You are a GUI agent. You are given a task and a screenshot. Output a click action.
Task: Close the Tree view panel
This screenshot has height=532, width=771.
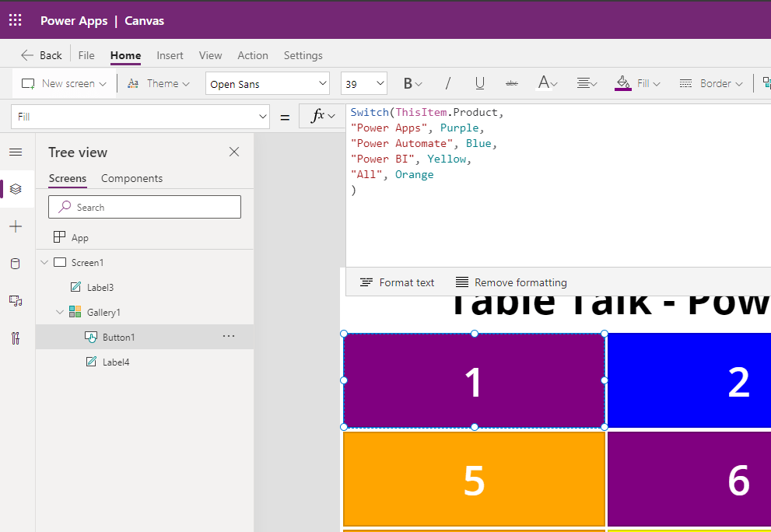tap(234, 152)
